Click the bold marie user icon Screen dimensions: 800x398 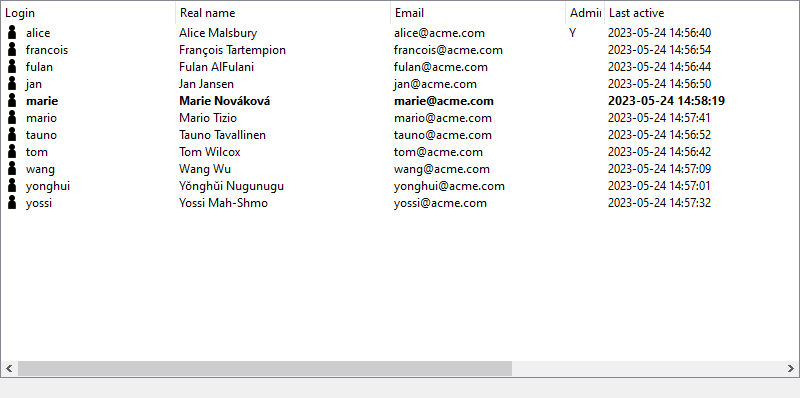12,101
